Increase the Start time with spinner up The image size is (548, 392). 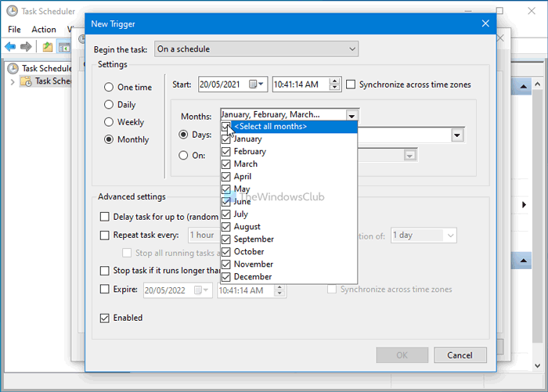pyautogui.click(x=334, y=81)
